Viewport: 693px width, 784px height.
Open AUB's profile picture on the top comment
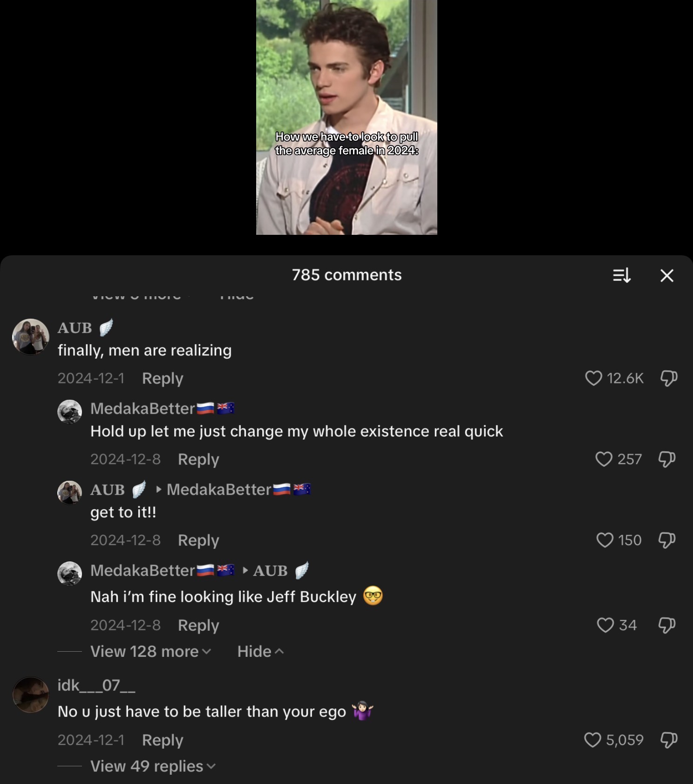click(x=31, y=337)
